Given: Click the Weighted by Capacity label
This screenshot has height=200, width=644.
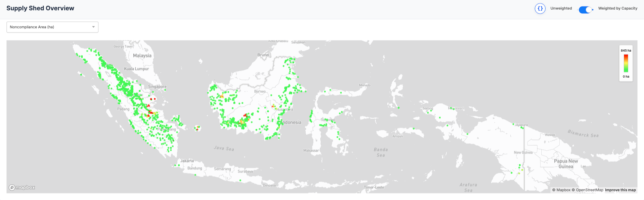Looking at the screenshot, I should [x=618, y=8].
